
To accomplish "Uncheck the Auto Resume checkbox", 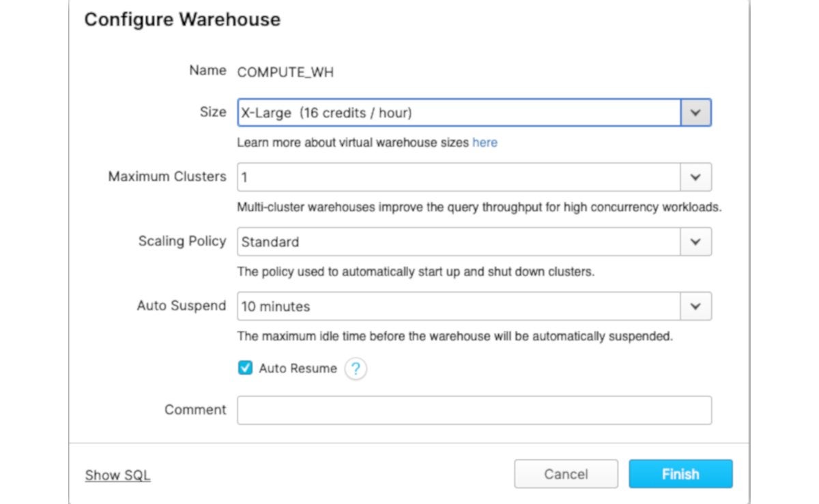I will [245, 368].
